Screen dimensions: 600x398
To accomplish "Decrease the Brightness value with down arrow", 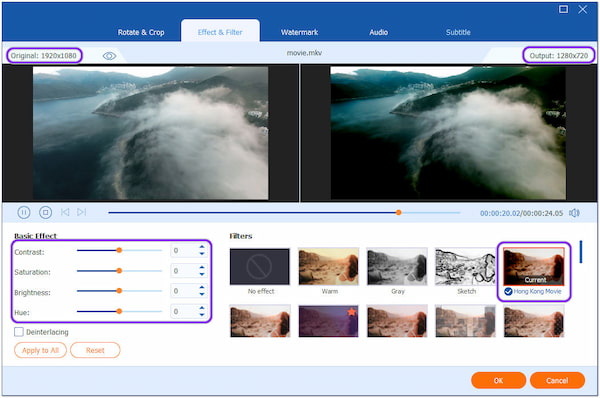I will click(x=202, y=294).
